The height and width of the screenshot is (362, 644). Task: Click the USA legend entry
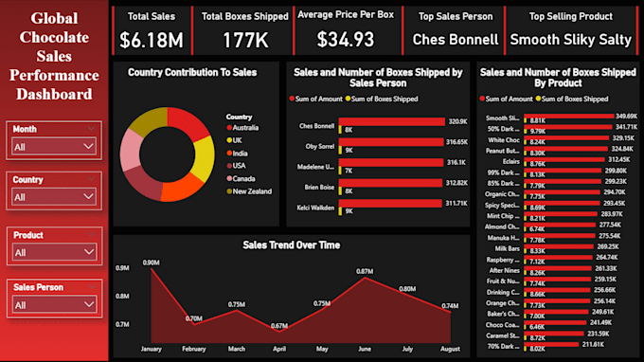(236, 166)
